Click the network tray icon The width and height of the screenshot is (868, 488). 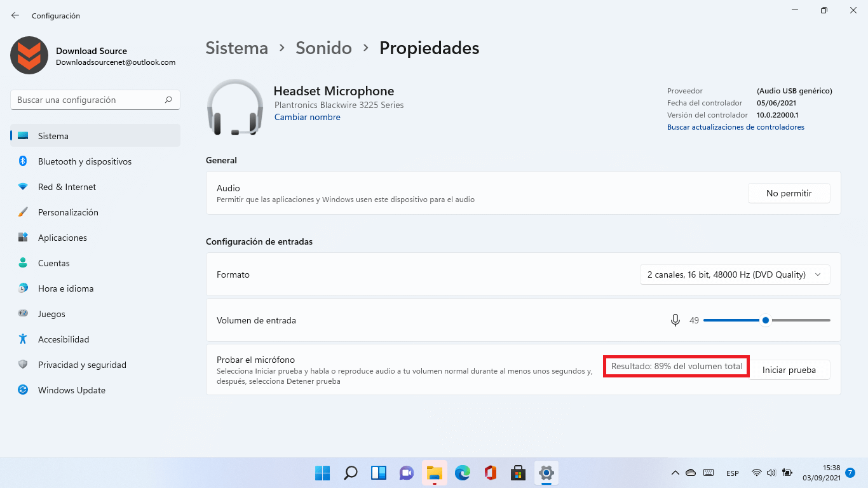point(756,473)
